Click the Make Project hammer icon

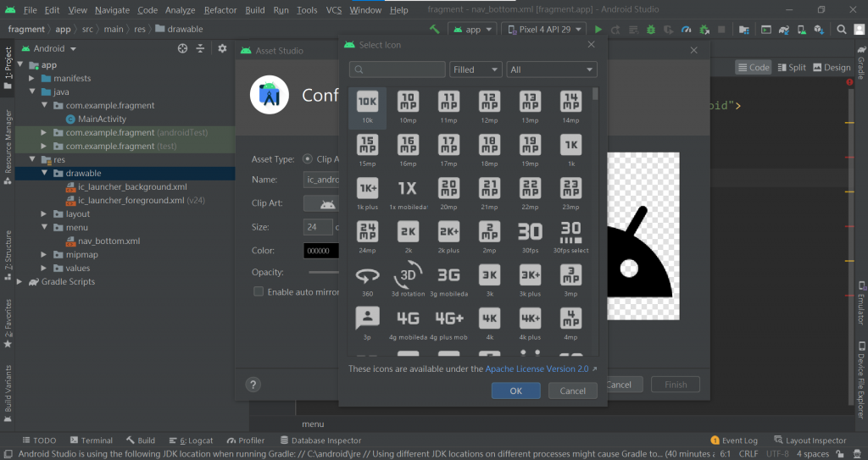click(x=435, y=30)
